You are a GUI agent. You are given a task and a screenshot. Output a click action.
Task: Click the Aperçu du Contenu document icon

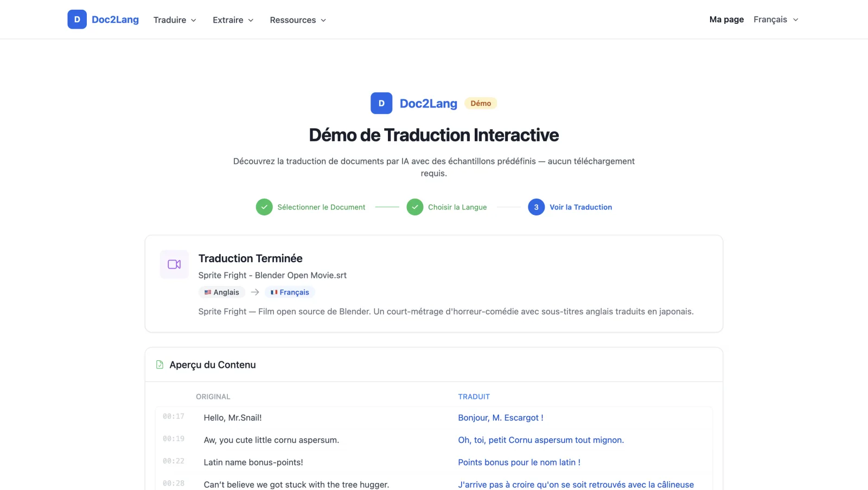click(x=159, y=365)
